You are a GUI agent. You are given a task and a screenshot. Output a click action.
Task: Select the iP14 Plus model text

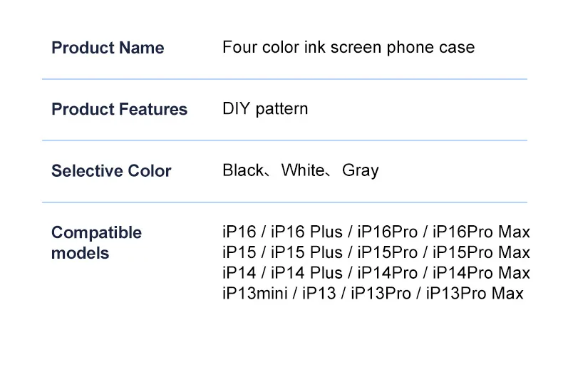click(x=306, y=272)
